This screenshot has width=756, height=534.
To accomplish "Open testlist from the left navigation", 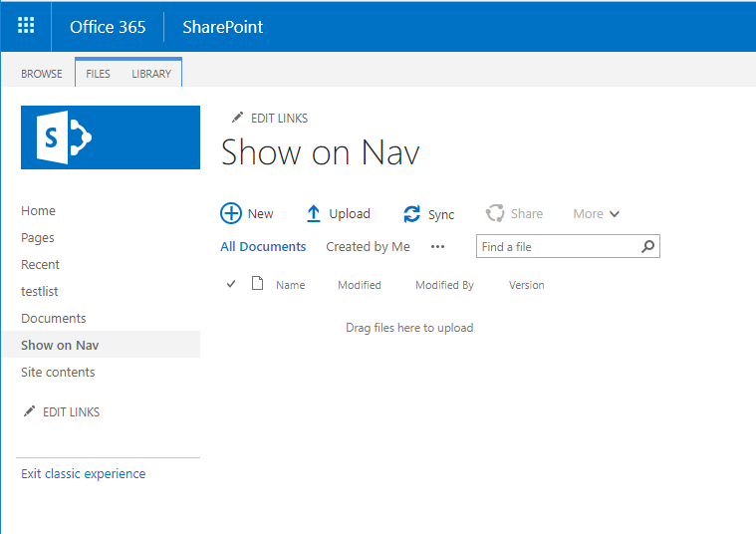I will [40, 291].
